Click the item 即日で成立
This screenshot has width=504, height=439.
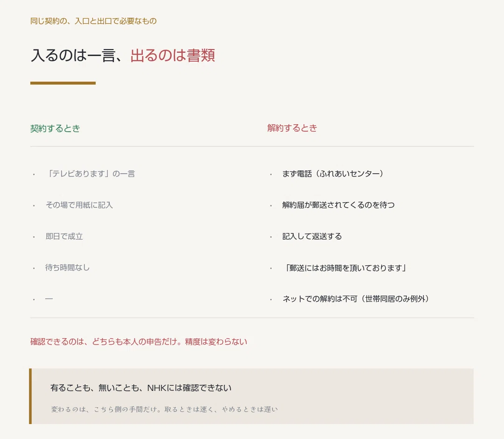[x=64, y=236]
